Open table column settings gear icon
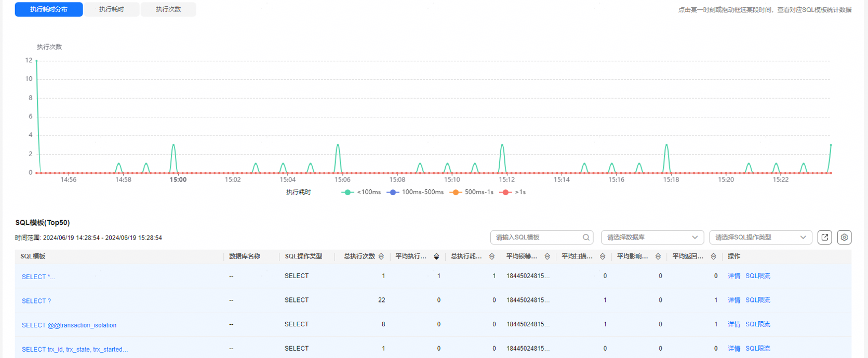The width and height of the screenshot is (868, 358). tap(844, 237)
